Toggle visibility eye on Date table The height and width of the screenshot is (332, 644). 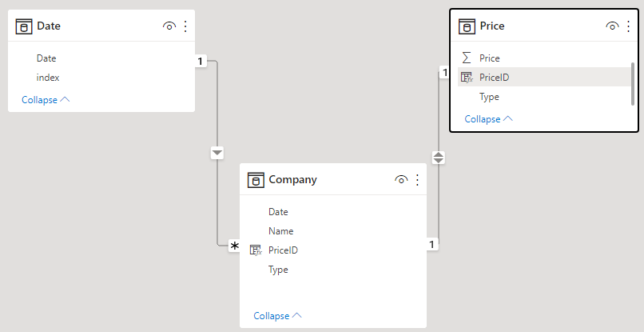pyautogui.click(x=169, y=26)
